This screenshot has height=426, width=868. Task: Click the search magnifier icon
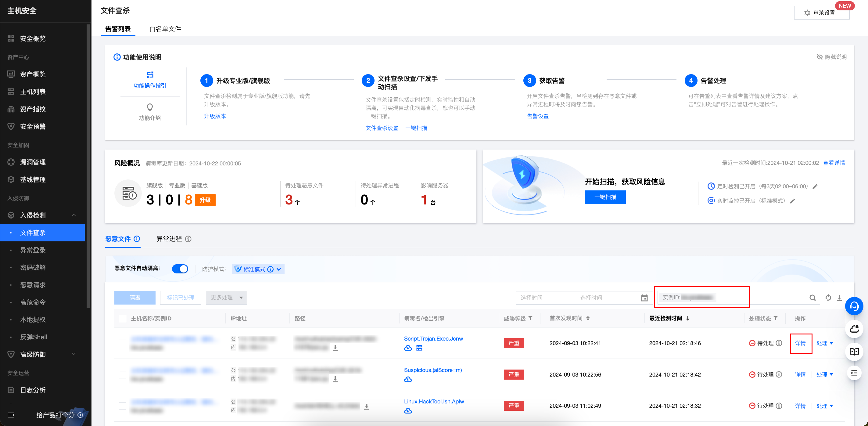point(812,298)
